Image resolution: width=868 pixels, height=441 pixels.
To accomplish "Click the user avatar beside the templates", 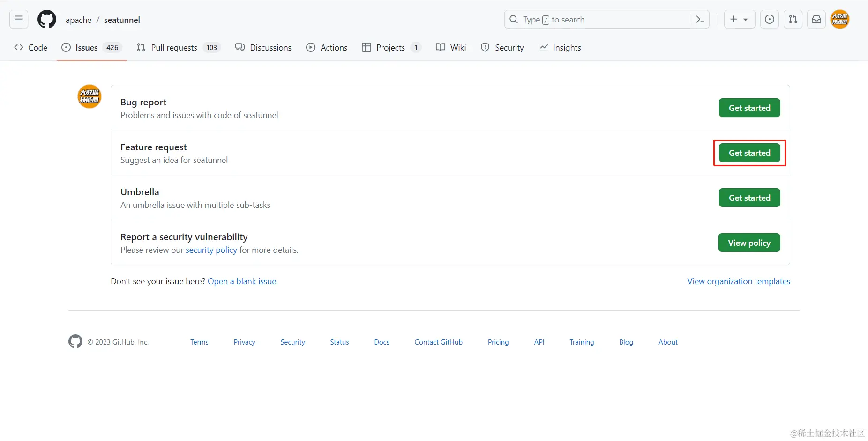I will pos(89,96).
